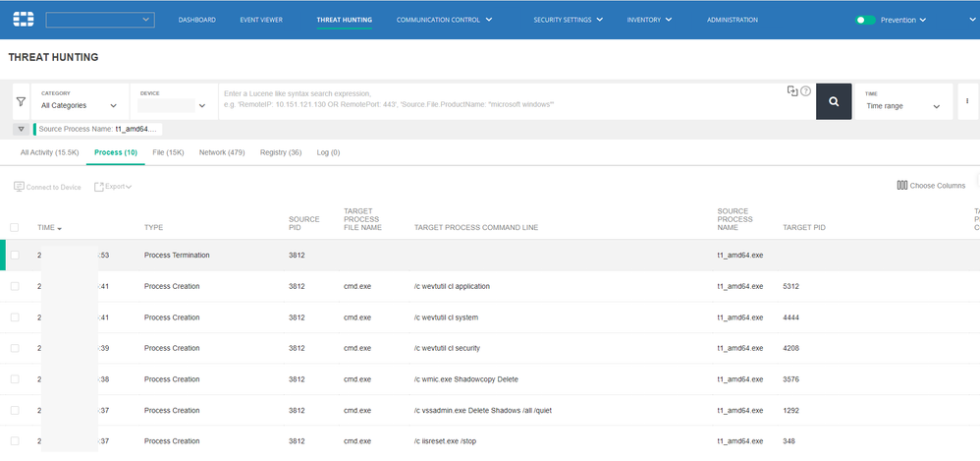Check the select-all header checkbox

click(x=15, y=227)
